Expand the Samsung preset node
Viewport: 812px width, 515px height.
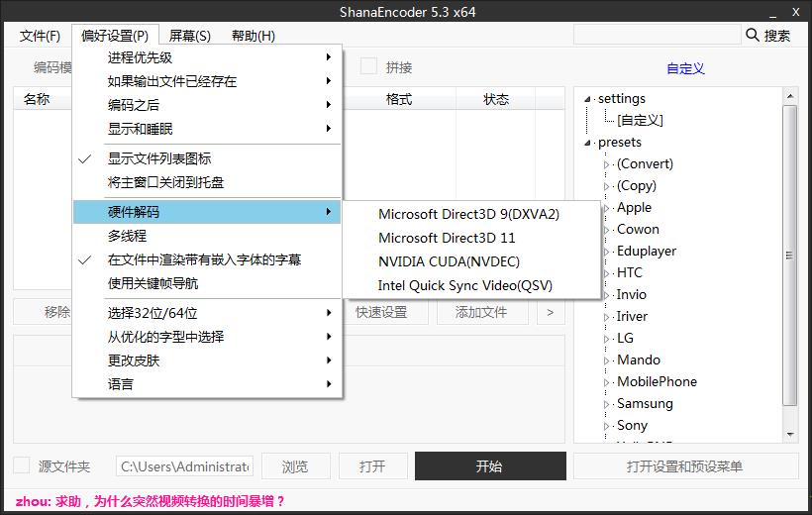(x=606, y=404)
